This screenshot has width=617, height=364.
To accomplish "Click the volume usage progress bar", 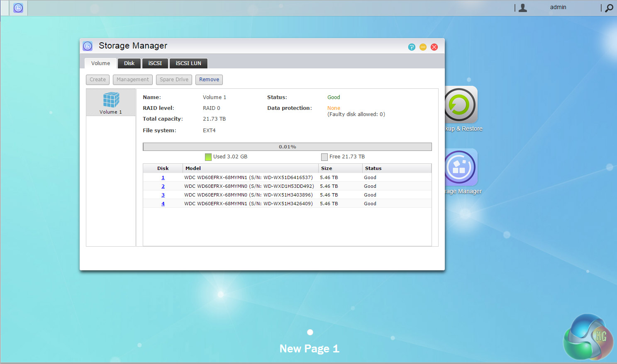I will tap(287, 147).
